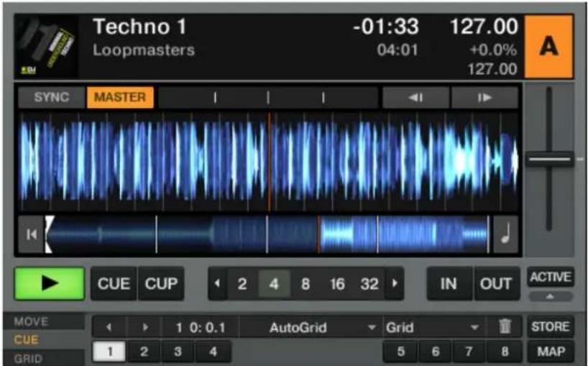Select hotcue 7
The image size is (588, 366).
click(469, 352)
